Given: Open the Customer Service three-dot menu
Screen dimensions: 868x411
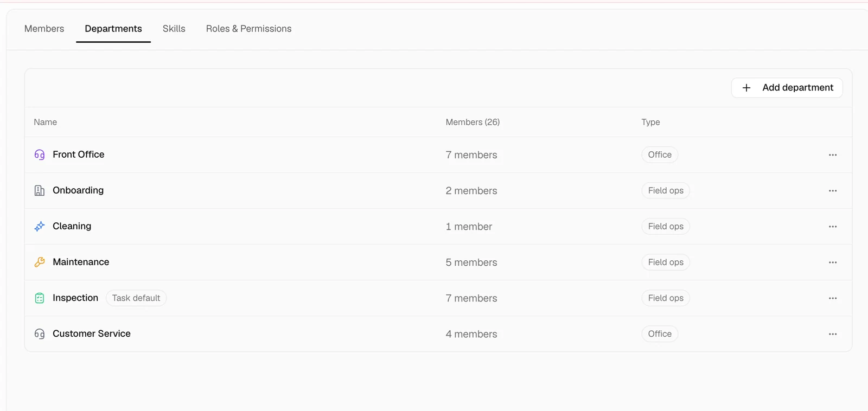Looking at the screenshot, I should (x=833, y=334).
